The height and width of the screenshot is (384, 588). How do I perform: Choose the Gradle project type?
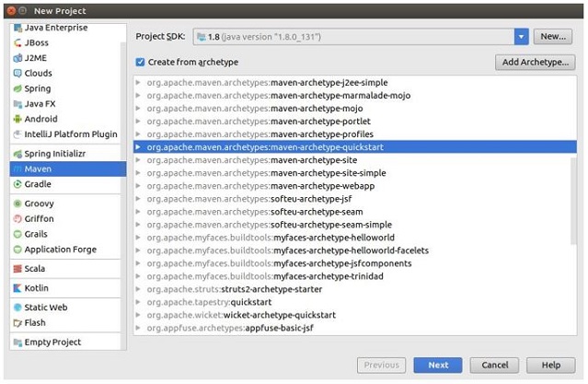(65, 184)
